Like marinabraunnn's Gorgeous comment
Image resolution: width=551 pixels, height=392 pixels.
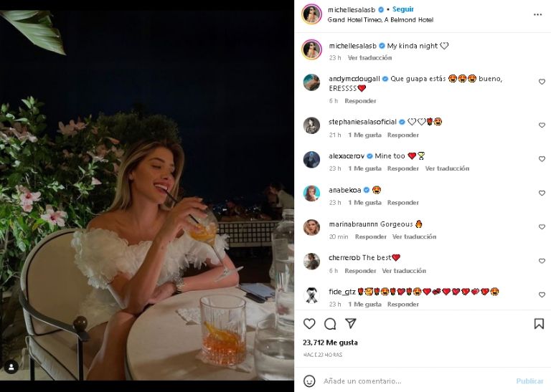(x=542, y=227)
